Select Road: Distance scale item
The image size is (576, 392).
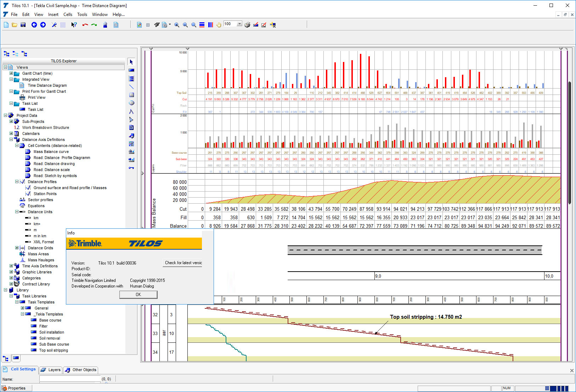(52, 170)
